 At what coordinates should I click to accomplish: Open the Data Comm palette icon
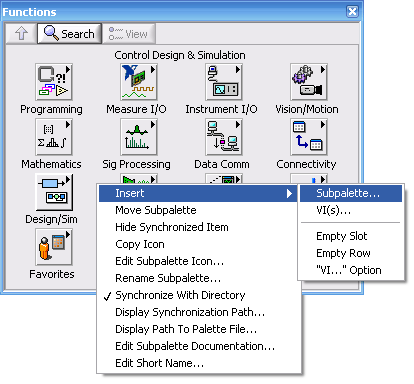224,137
